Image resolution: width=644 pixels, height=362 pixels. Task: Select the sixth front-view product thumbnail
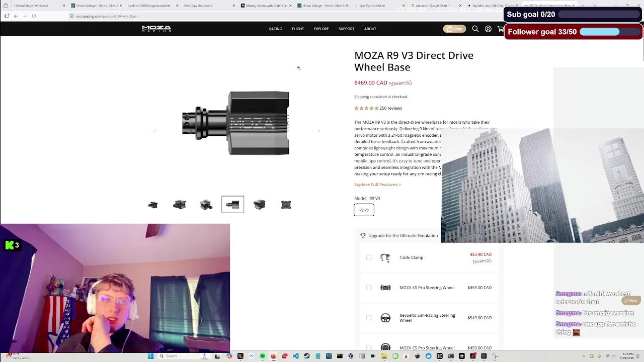click(286, 205)
